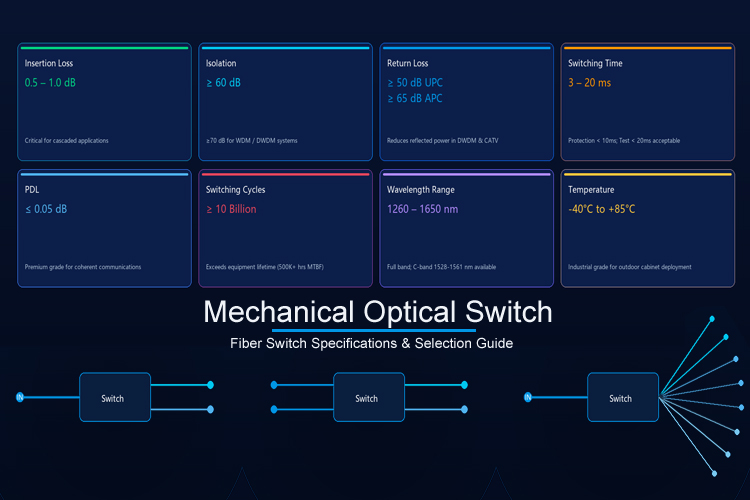Viewport: 750px width, 500px height.
Task: Click the Switching Cycles card title
Action: (x=235, y=189)
